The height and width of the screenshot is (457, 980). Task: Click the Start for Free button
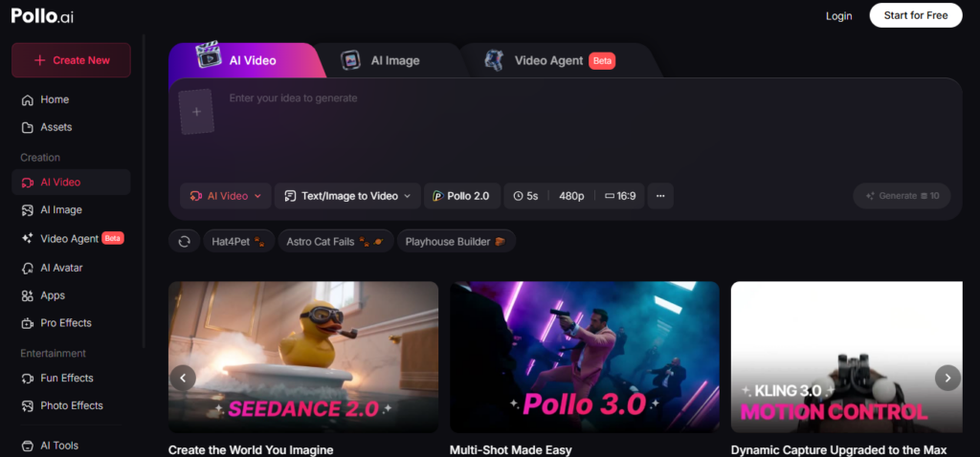pos(916,15)
